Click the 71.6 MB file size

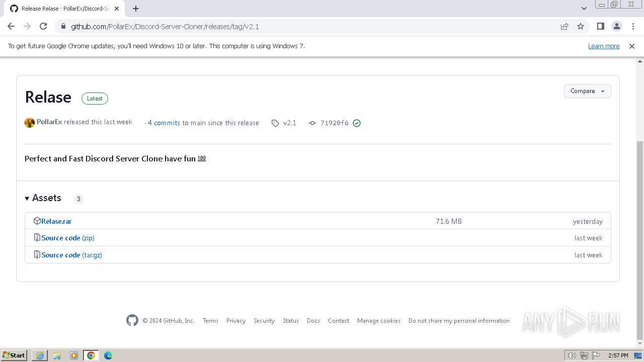[x=449, y=221]
